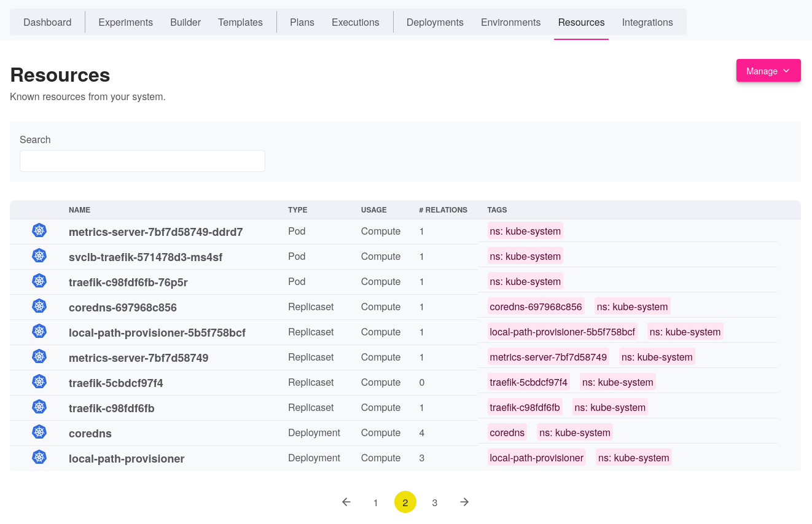Click Kubernetes icon beside metrics-server-7bf7d58749-ddrd7 pod
The height and width of the screenshot is (524, 812).
pos(39,231)
